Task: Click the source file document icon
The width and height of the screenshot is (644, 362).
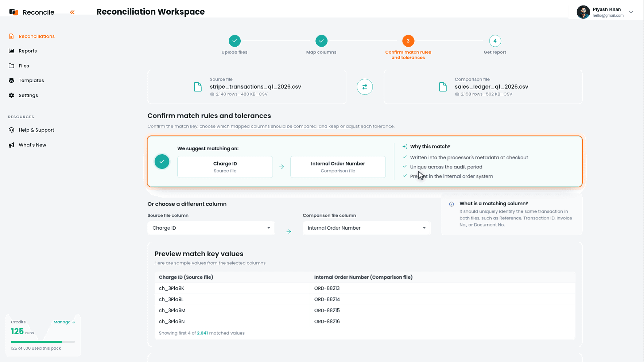Action: pyautogui.click(x=198, y=87)
